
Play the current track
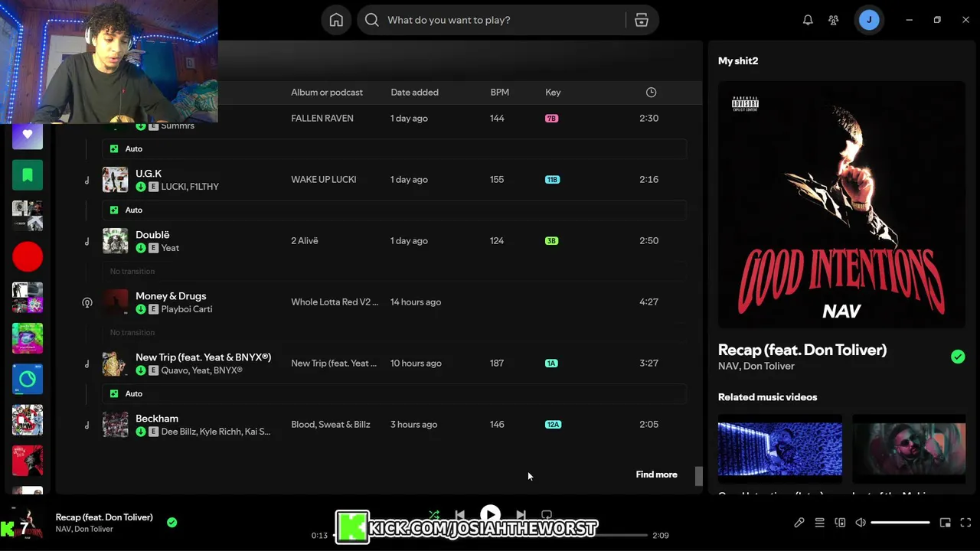[x=490, y=515]
